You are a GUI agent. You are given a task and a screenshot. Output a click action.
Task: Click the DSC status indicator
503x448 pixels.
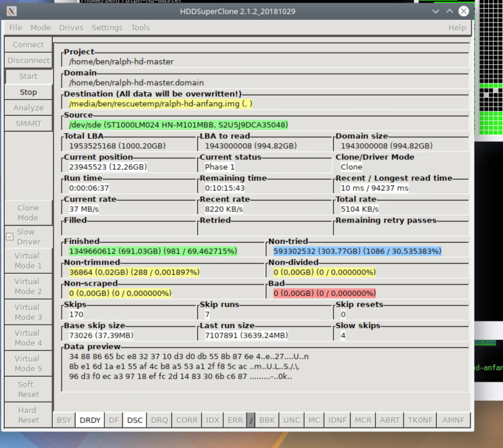coord(135,420)
